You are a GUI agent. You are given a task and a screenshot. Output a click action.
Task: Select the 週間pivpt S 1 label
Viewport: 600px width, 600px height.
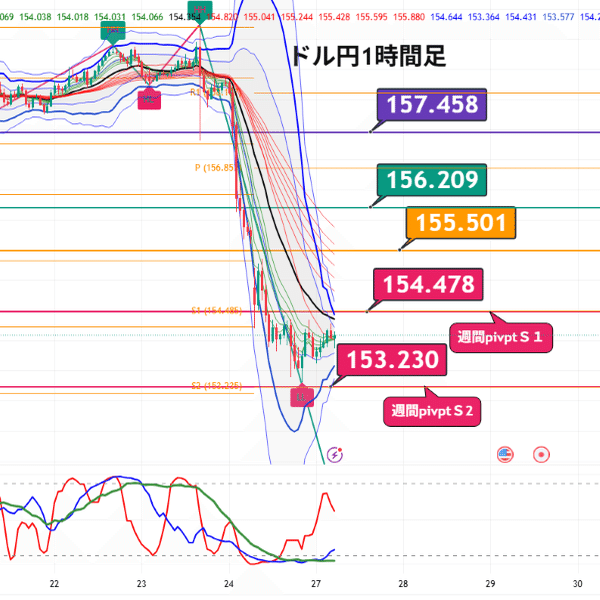(x=501, y=338)
